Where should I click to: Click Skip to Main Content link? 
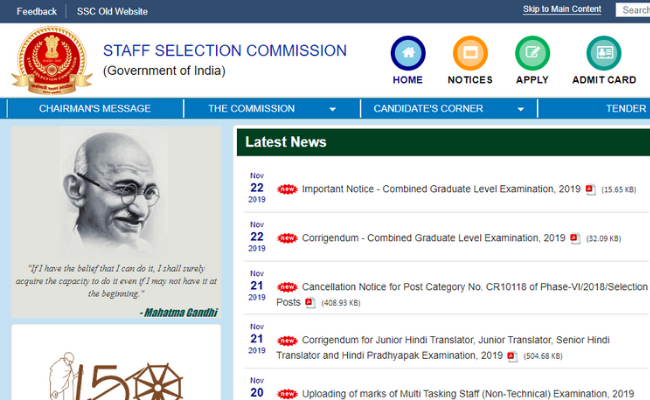(562, 10)
